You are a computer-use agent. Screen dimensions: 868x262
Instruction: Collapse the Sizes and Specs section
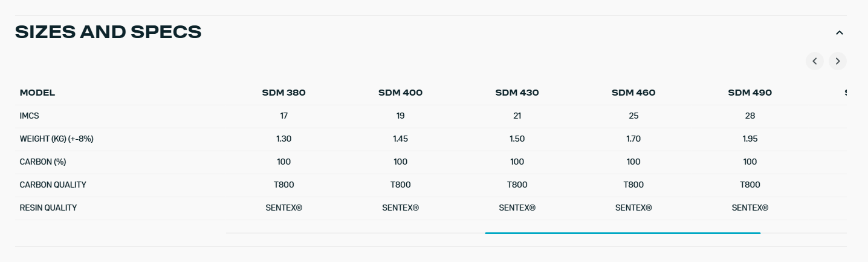839,33
